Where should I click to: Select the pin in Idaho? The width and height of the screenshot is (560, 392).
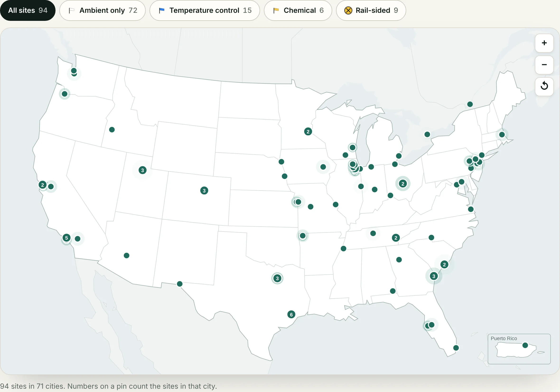pyautogui.click(x=112, y=130)
